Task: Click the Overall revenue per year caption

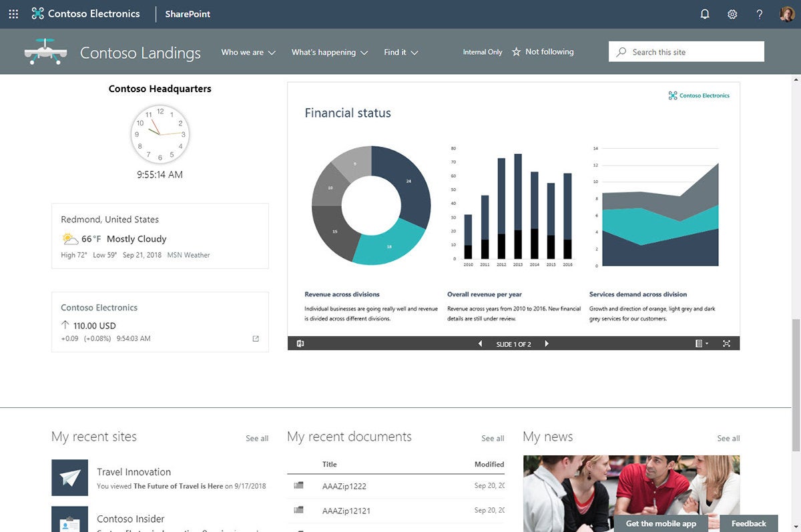Action: pyautogui.click(x=485, y=294)
